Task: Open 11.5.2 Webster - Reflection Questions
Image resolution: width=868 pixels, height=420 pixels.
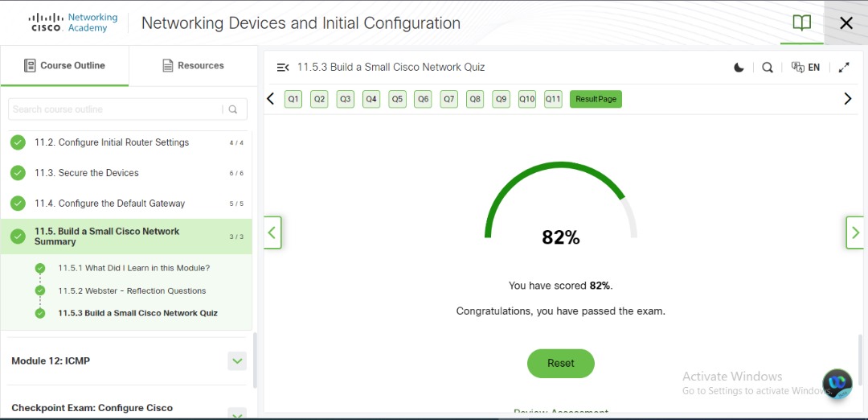Action: (x=132, y=291)
